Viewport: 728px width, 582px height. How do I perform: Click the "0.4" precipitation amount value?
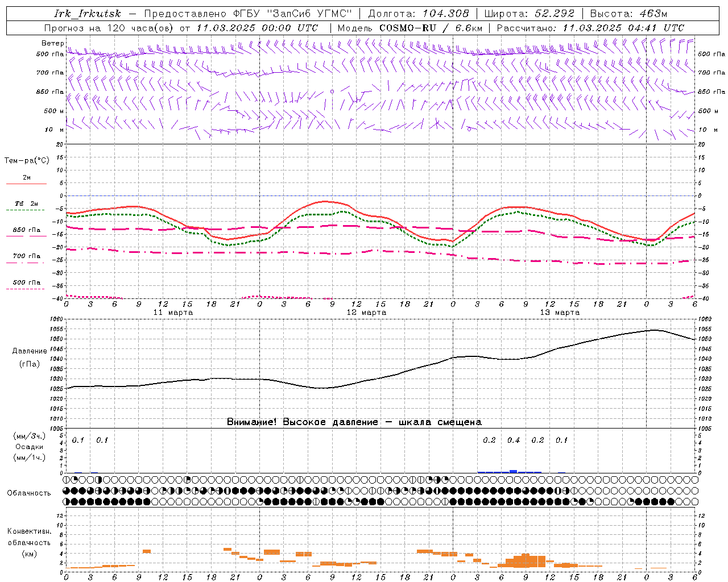coord(514,440)
